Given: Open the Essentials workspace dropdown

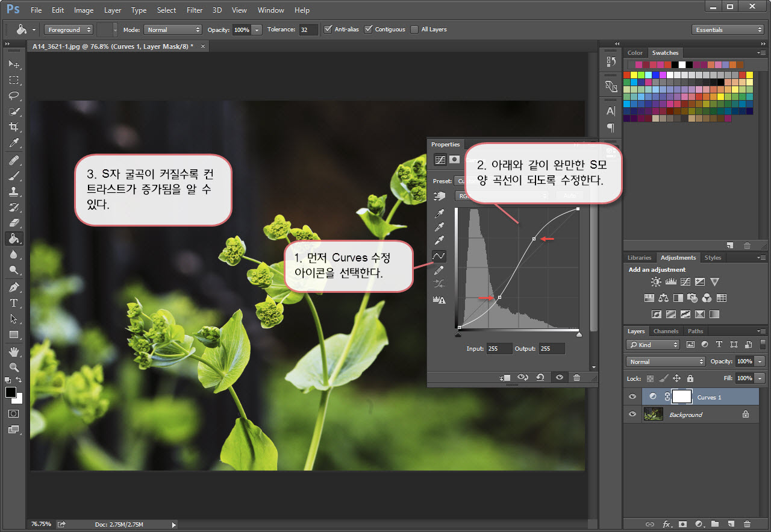Looking at the screenshot, I should tap(728, 30).
